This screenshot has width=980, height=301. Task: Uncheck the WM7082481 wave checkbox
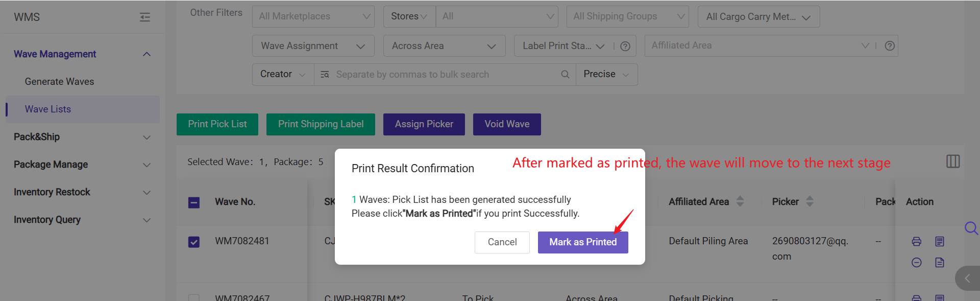click(194, 242)
